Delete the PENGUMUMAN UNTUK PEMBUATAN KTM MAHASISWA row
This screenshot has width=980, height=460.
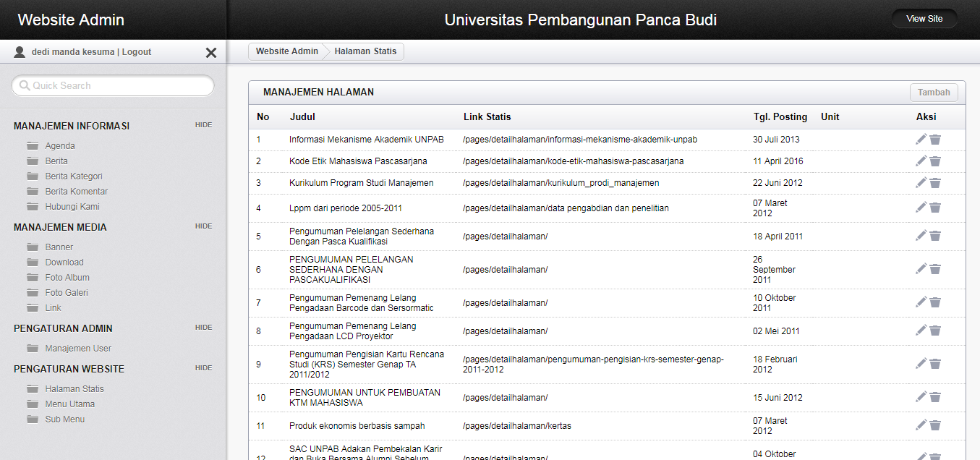click(x=935, y=397)
